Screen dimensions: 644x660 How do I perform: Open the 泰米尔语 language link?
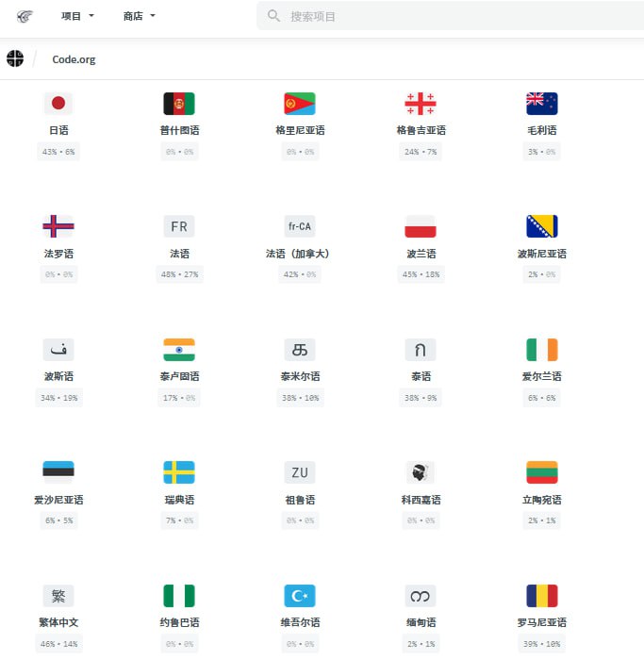coord(300,376)
